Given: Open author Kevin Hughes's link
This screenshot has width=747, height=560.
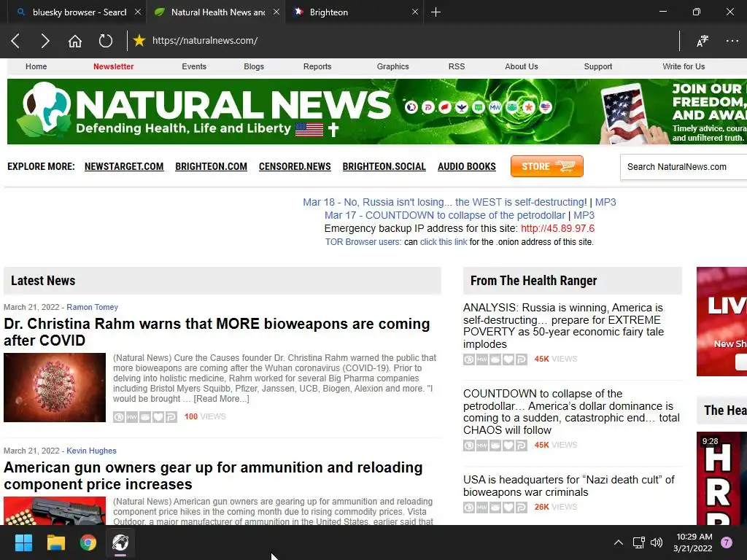Looking at the screenshot, I should 91,451.
